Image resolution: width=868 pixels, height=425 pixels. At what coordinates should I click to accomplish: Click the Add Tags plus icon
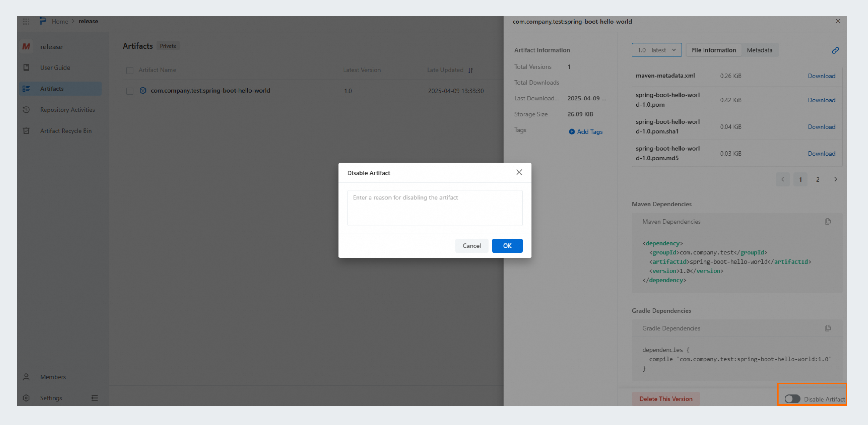[571, 132]
